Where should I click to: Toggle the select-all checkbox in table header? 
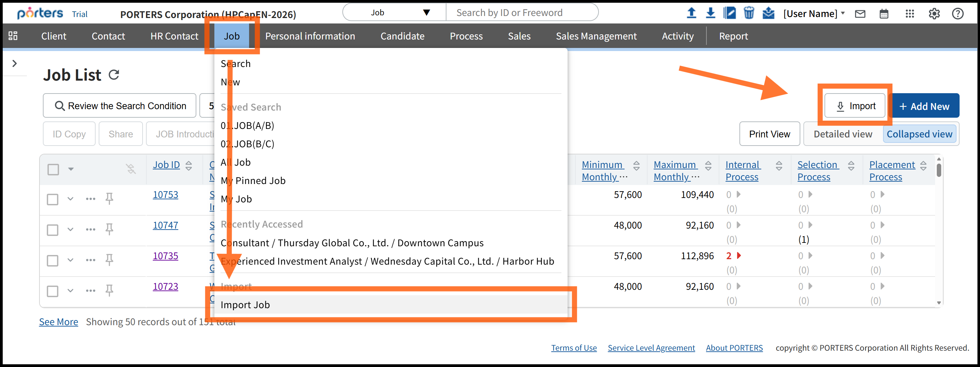[x=53, y=169]
